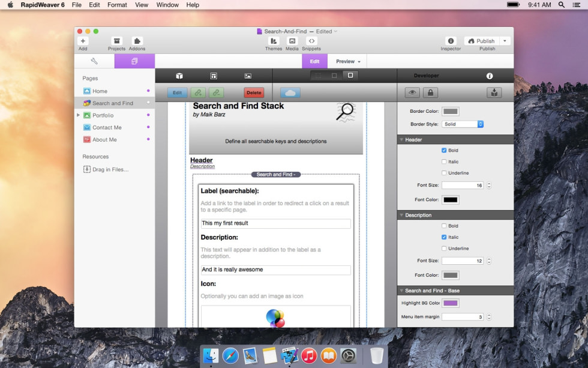The width and height of the screenshot is (588, 368).
Task: Click the magnifying glass stack logo
Action: click(345, 112)
